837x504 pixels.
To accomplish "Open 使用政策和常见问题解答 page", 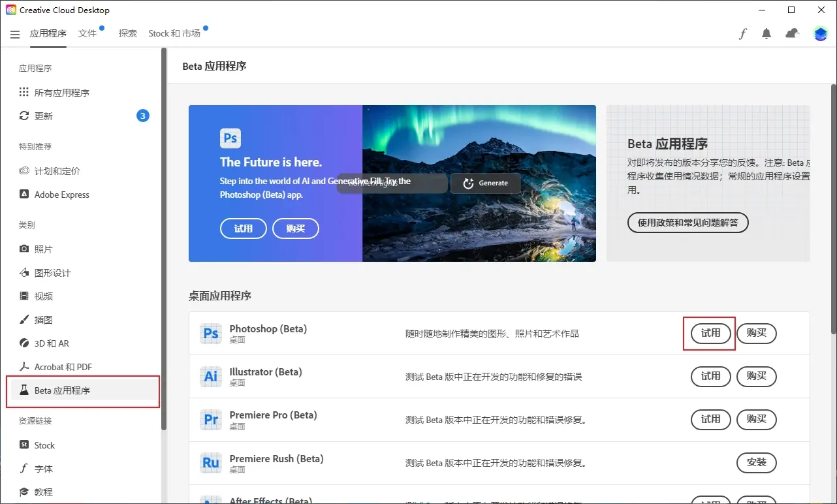I will coord(687,223).
